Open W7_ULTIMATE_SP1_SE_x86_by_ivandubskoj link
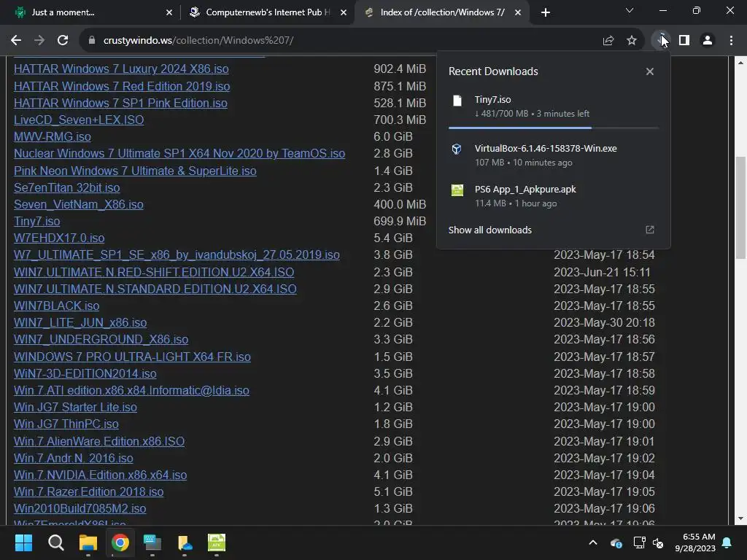The width and height of the screenshot is (747, 560). point(177,254)
